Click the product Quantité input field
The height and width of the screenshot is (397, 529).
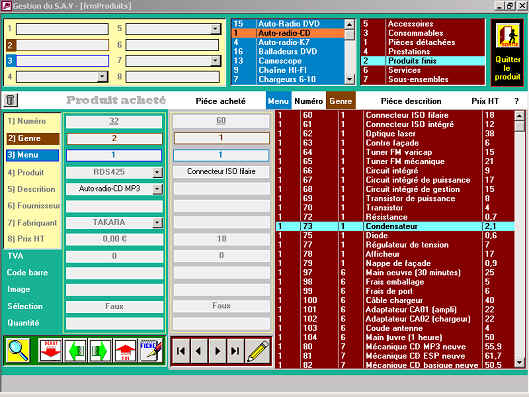[x=114, y=323]
